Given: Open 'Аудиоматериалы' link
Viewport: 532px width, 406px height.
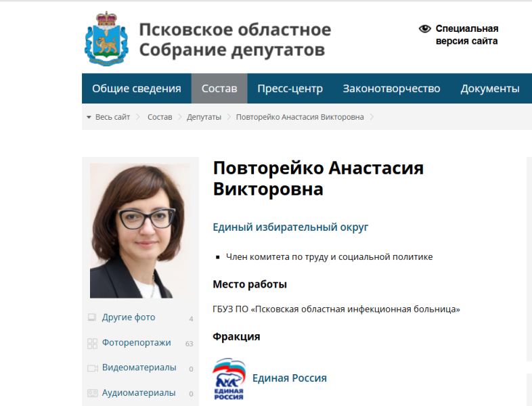Looking at the screenshot, I should [x=139, y=392].
